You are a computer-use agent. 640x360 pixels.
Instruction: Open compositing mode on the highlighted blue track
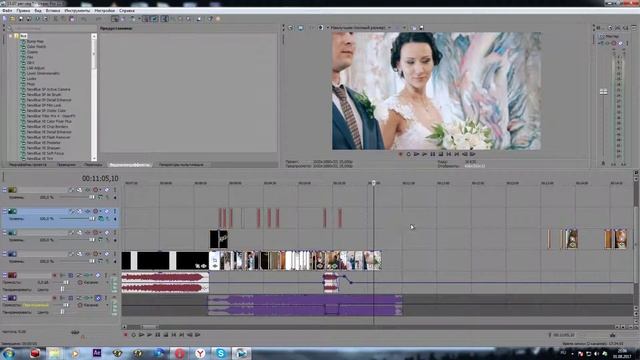[x=100, y=219]
